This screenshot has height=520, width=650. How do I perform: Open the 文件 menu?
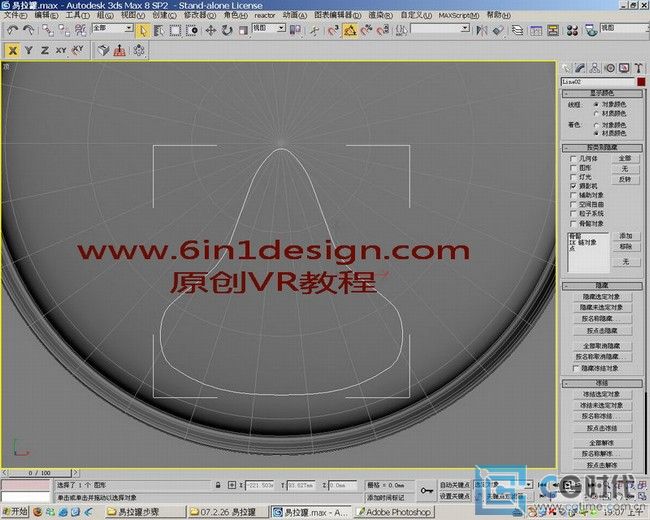[15, 15]
